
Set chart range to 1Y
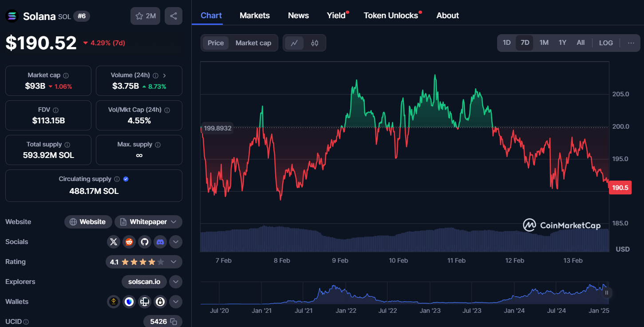click(562, 43)
